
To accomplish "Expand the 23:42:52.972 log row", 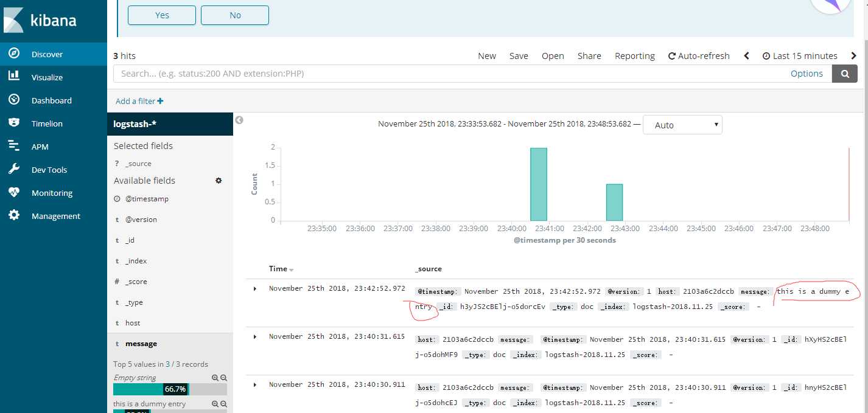I will coord(254,288).
